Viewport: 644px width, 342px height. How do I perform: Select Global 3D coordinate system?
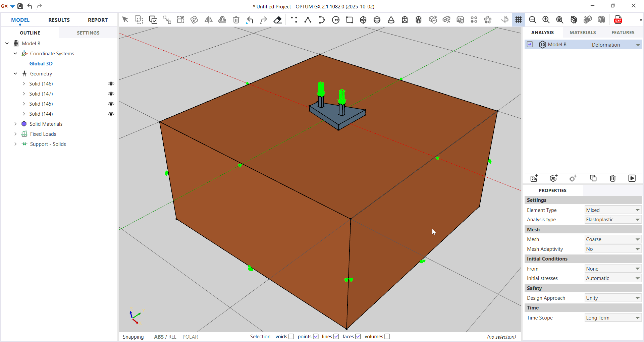coord(41,64)
